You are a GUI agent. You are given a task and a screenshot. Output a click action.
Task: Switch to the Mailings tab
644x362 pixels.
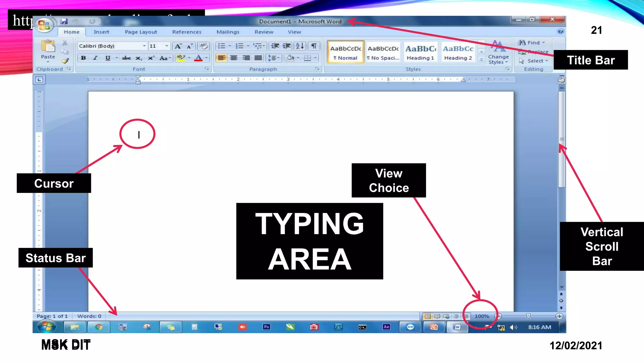[x=228, y=32]
